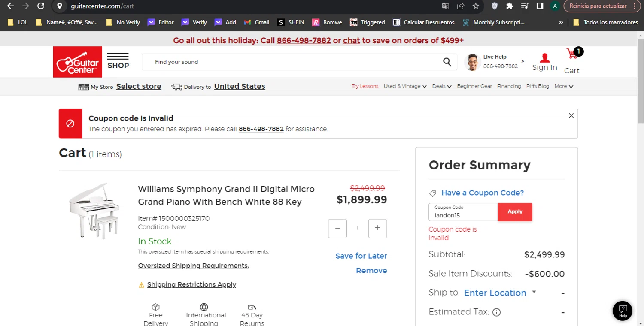Click the International Shipping globe icon
The width and height of the screenshot is (644, 326).
[x=204, y=307]
